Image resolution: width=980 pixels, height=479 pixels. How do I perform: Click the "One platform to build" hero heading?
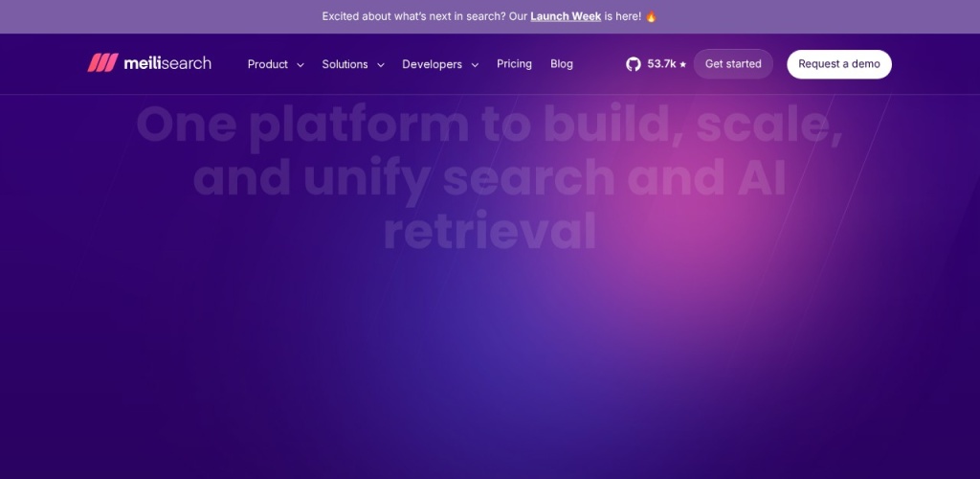click(489, 125)
